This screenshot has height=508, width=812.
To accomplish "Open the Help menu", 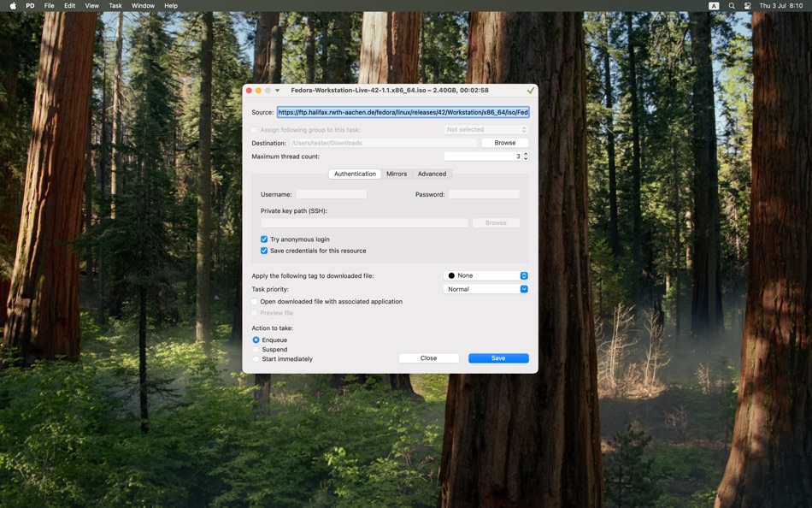I will pyautogui.click(x=171, y=6).
